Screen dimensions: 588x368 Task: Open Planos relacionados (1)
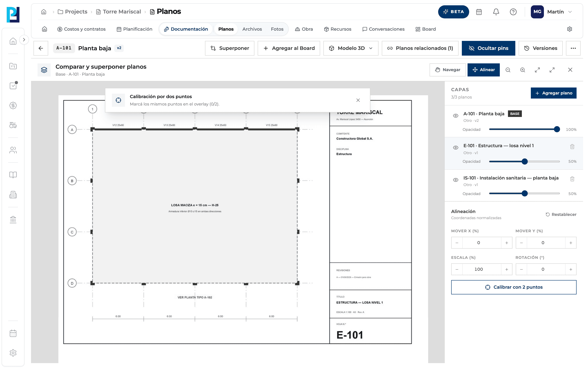[420, 48]
